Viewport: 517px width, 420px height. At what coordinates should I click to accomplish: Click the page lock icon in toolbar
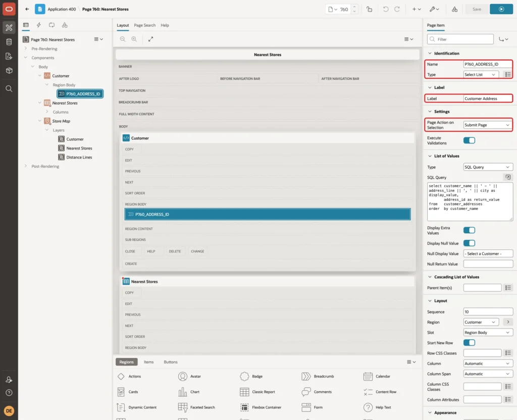pos(370,9)
